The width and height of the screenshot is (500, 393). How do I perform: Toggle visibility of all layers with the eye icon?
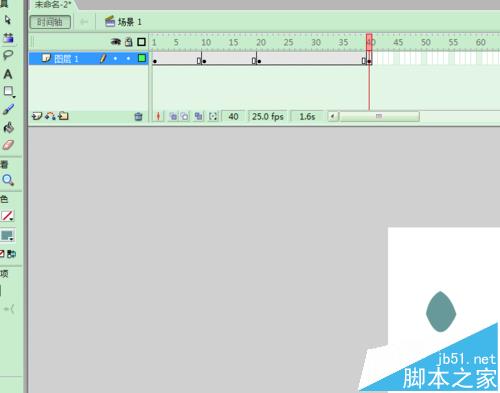pos(116,42)
